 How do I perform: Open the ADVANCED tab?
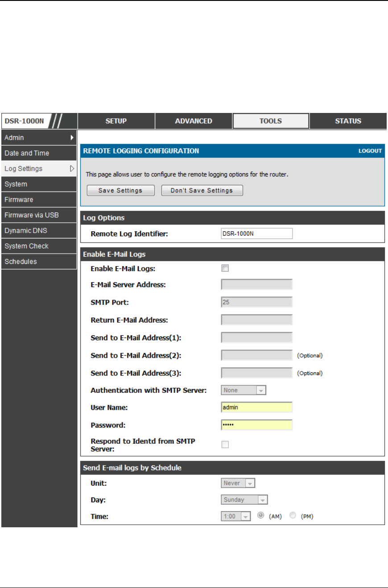tap(194, 121)
